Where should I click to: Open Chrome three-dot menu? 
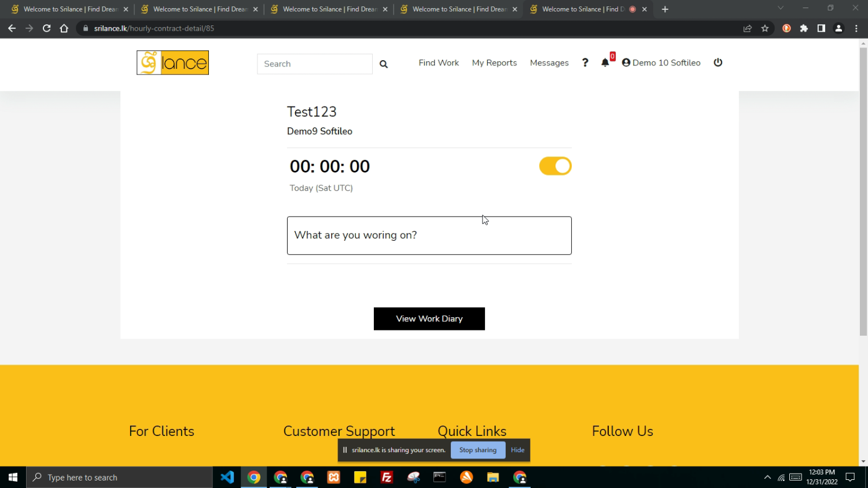[x=856, y=28]
